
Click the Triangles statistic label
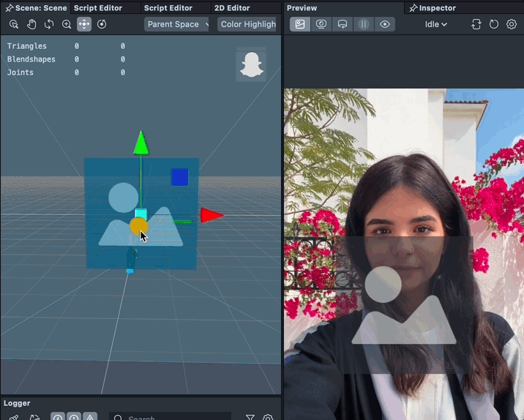[x=27, y=46]
